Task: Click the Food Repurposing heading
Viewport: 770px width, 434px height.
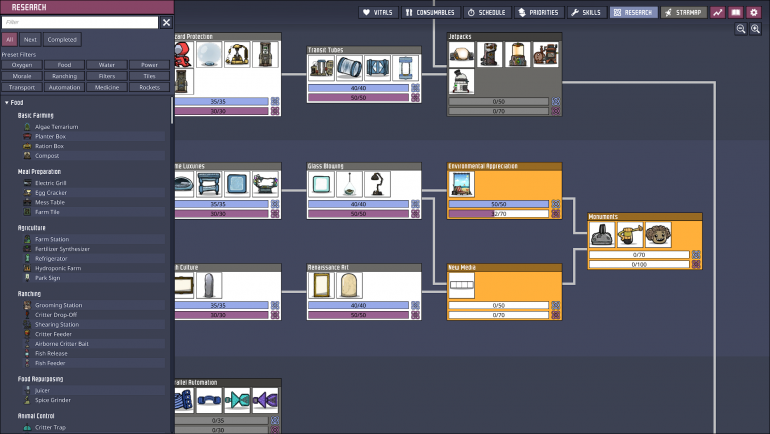Action: pyautogui.click(x=40, y=379)
